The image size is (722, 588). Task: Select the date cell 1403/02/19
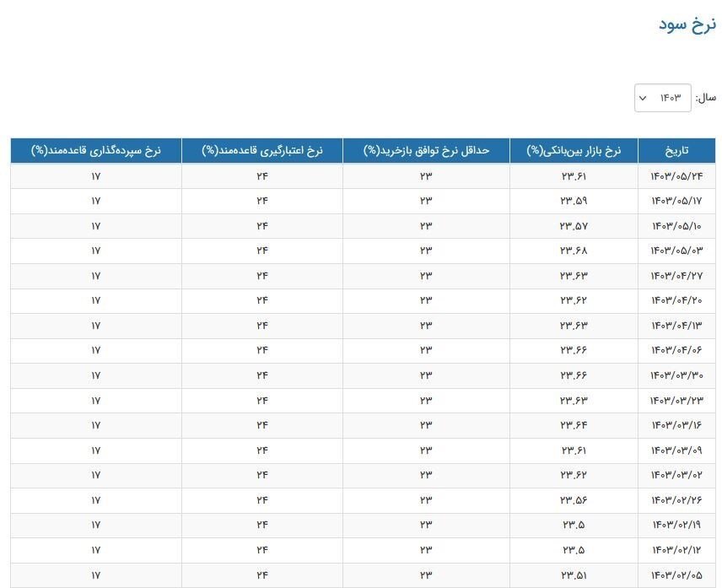point(676,525)
